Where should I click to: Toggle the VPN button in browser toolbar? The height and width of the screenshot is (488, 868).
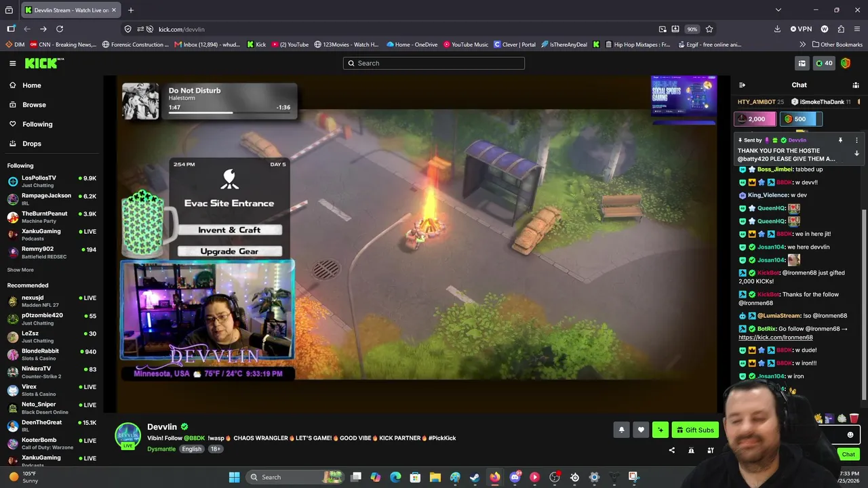[801, 29]
